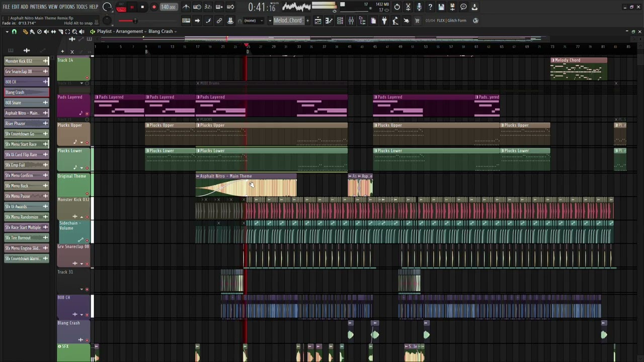The height and width of the screenshot is (362, 644).
Task: Mute the Original Theme track
Action: pyautogui.click(x=87, y=194)
